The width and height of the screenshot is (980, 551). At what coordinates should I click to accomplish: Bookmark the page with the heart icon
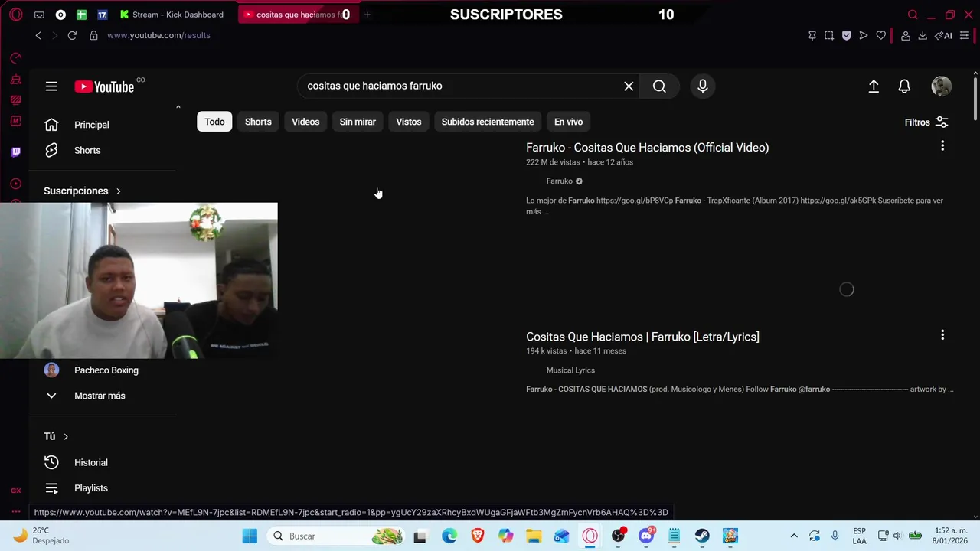pyautogui.click(x=881, y=35)
